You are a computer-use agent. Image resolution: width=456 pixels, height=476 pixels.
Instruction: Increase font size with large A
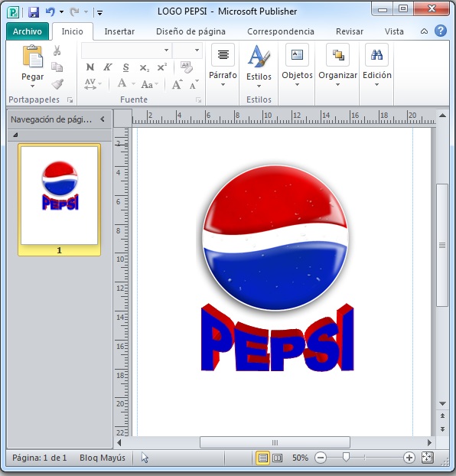(x=178, y=84)
